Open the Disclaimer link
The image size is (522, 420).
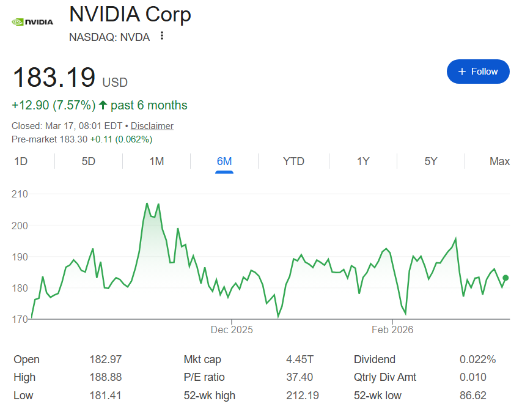(x=152, y=126)
